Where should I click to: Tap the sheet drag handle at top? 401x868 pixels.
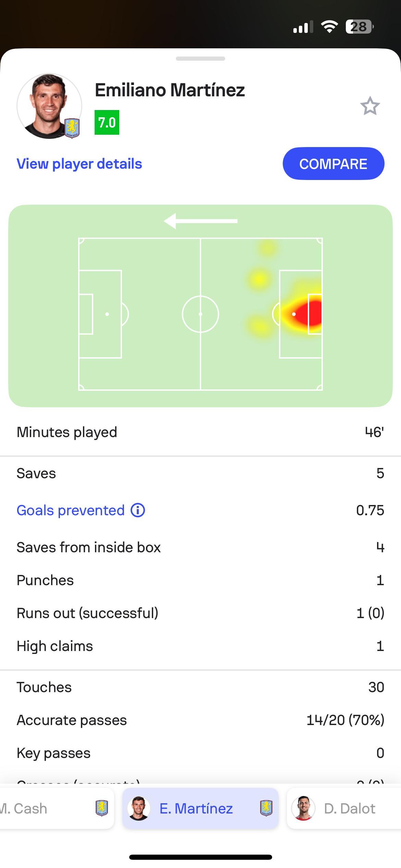(x=200, y=59)
